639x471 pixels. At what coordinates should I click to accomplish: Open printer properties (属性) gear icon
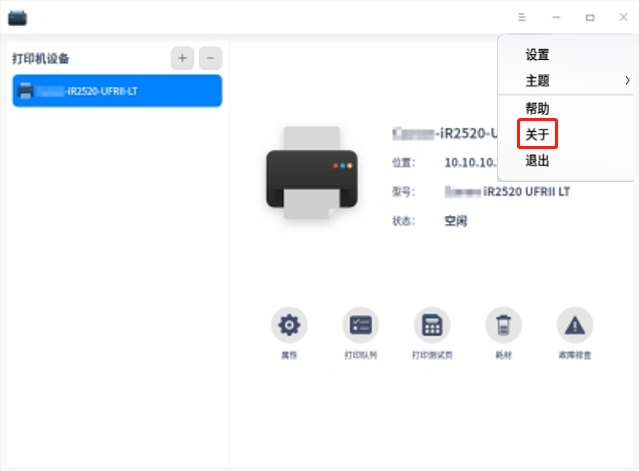(x=289, y=325)
